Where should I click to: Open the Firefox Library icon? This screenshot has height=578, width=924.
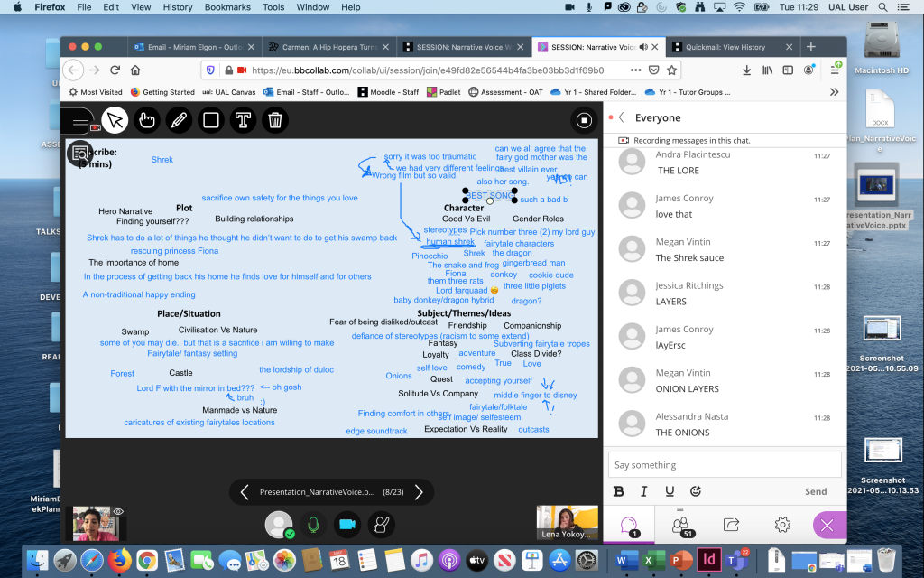click(767, 70)
